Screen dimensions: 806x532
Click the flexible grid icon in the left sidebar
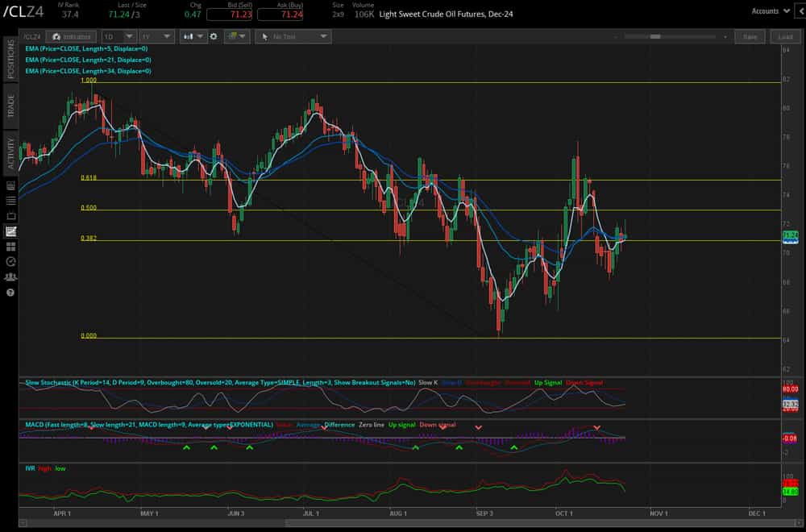coord(10,248)
